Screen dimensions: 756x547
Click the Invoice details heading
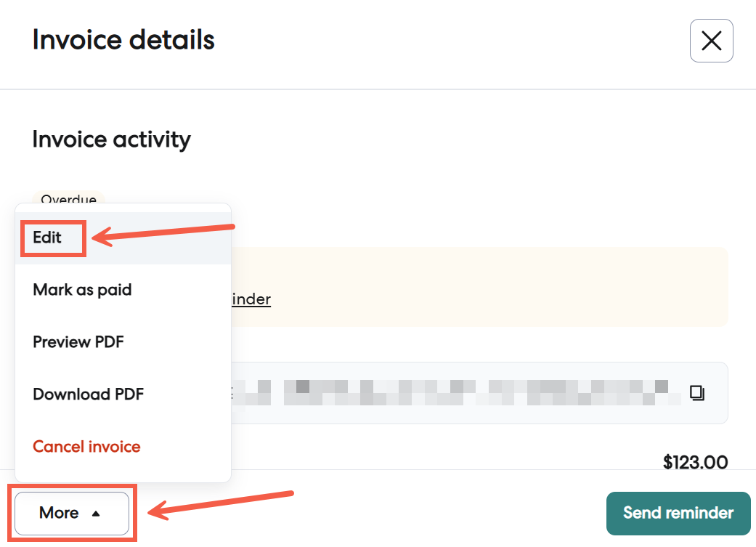tap(123, 40)
